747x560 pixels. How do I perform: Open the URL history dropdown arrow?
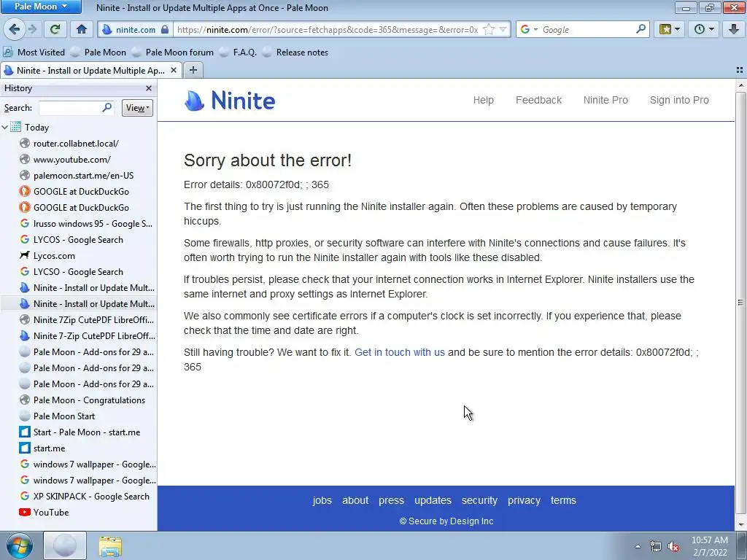tap(503, 29)
